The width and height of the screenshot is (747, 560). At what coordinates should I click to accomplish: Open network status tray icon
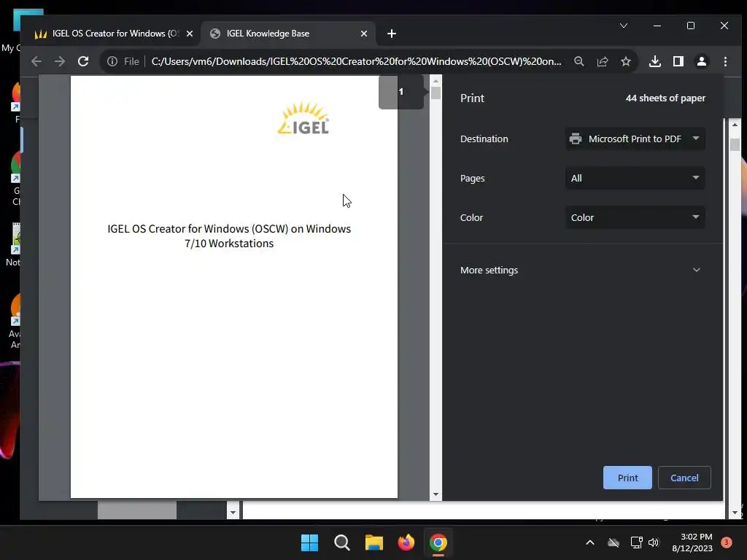636,542
